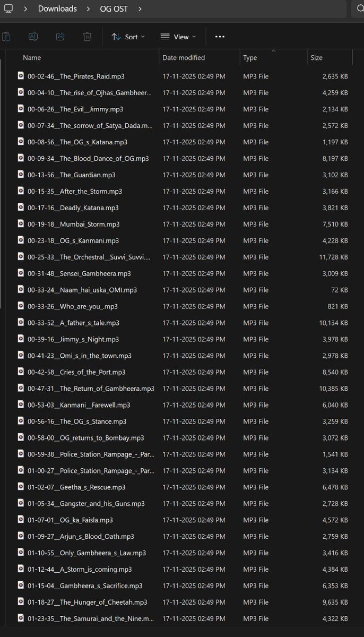Screen dimensions: 364x637
Task: Select 00-56-16__The_OG_s_Stance.mp3
Action: click(77, 421)
